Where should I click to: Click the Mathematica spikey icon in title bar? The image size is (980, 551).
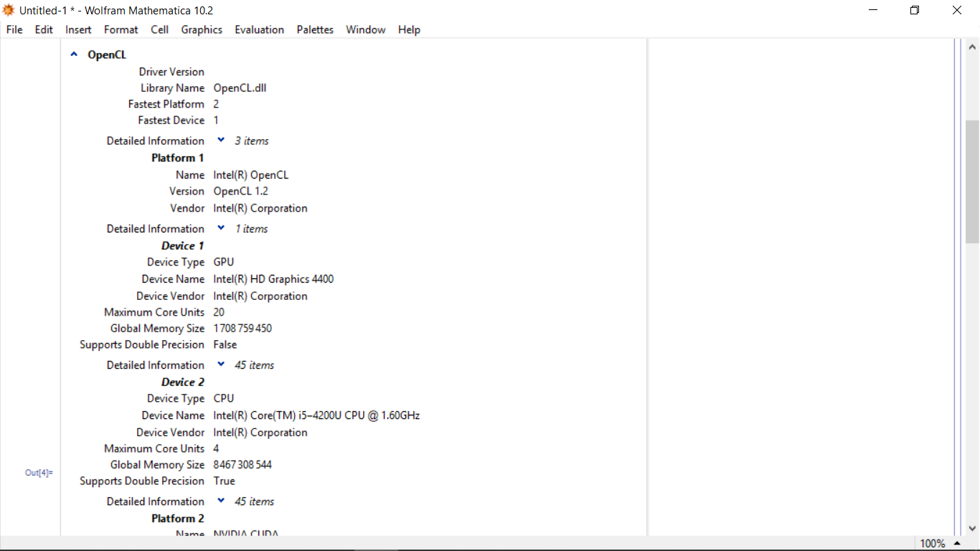click(x=9, y=10)
